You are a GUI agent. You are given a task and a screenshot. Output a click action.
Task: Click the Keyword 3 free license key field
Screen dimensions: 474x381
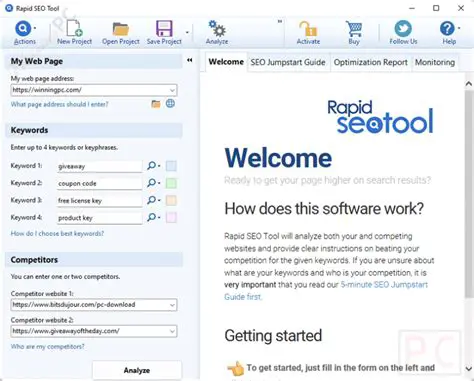point(99,201)
